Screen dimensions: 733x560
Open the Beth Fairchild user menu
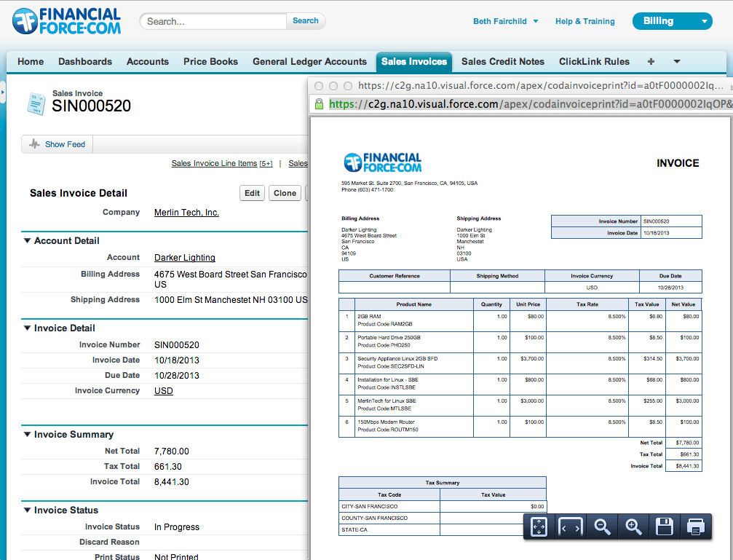(x=505, y=21)
